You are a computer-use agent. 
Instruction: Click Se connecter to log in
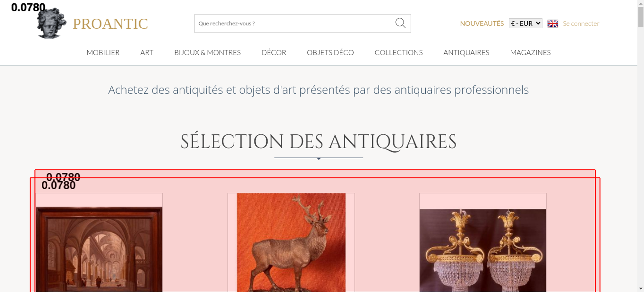[x=581, y=23]
